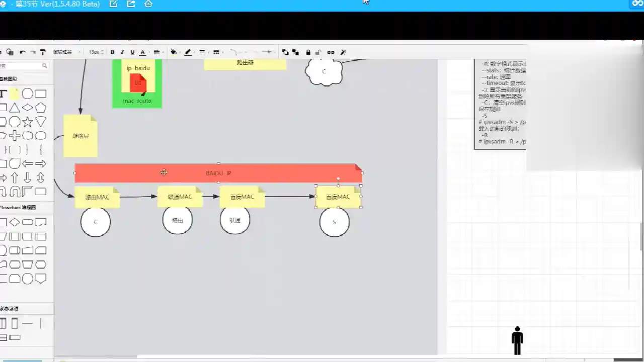Select the cloud shape labeled C

(324, 71)
